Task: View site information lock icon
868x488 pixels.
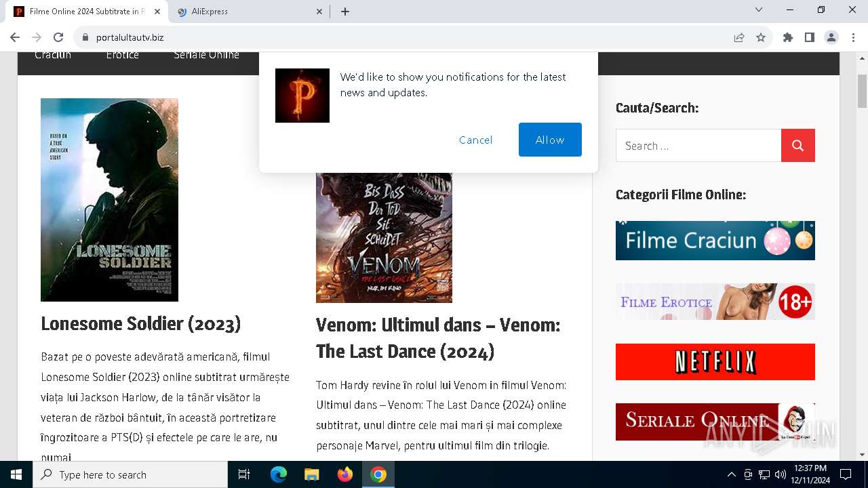Action: coord(85,37)
